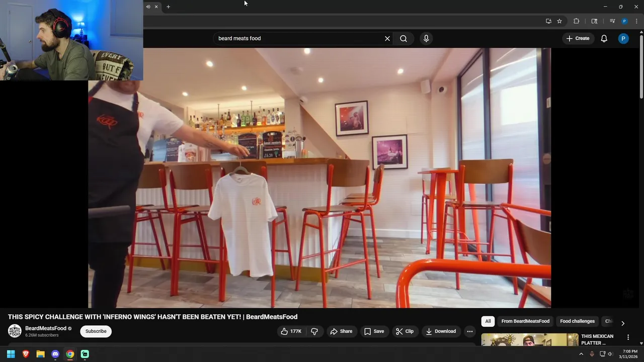Share the video
The height and width of the screenshot is (362, 644).
(341, 331)
